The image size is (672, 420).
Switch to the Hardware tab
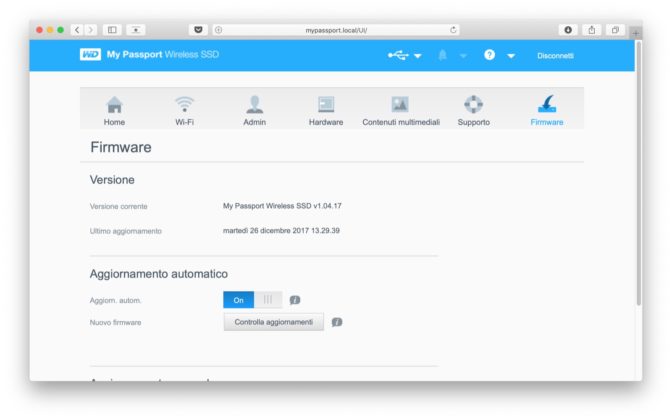tap(326, 111)
